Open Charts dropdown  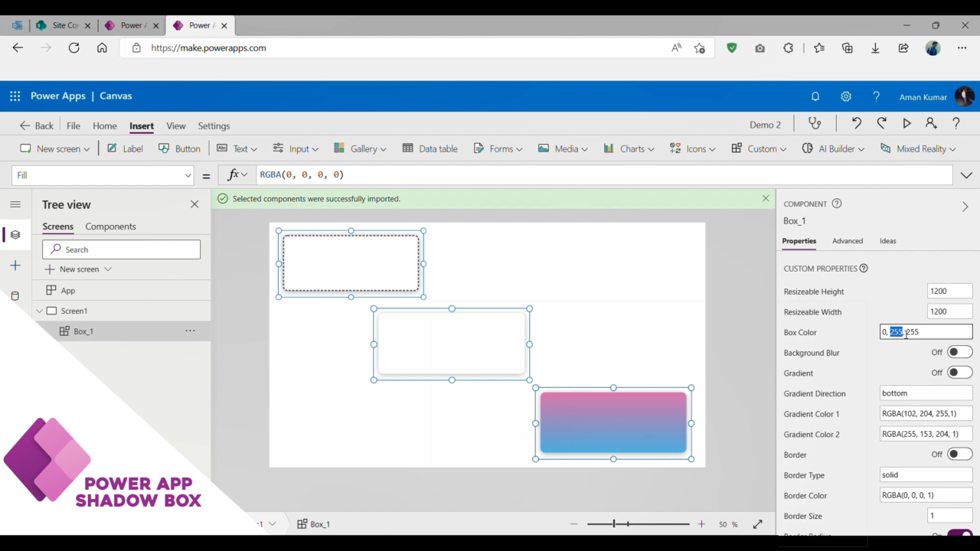click(629, 148)
